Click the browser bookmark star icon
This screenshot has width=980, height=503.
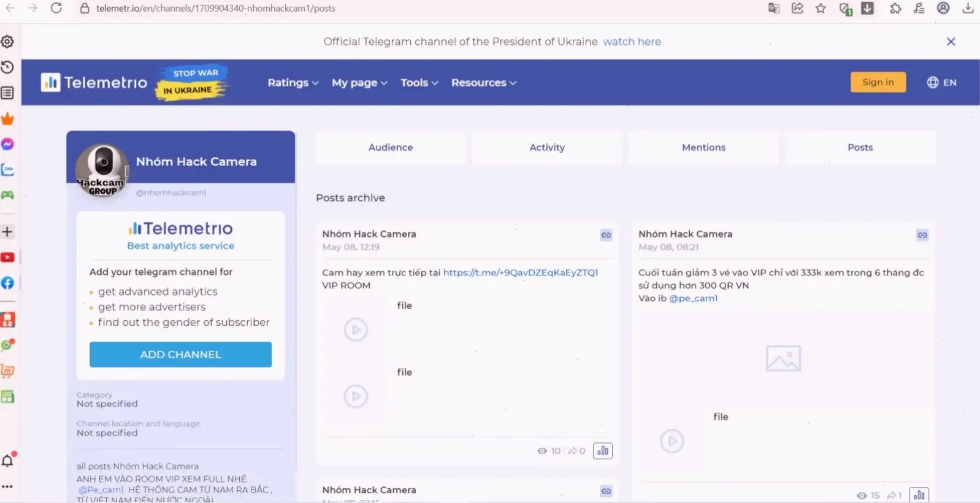821,9
